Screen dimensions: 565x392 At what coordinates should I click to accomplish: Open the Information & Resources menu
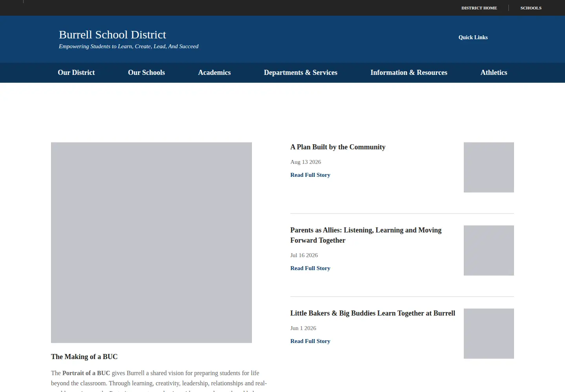(x=409, y=73)
